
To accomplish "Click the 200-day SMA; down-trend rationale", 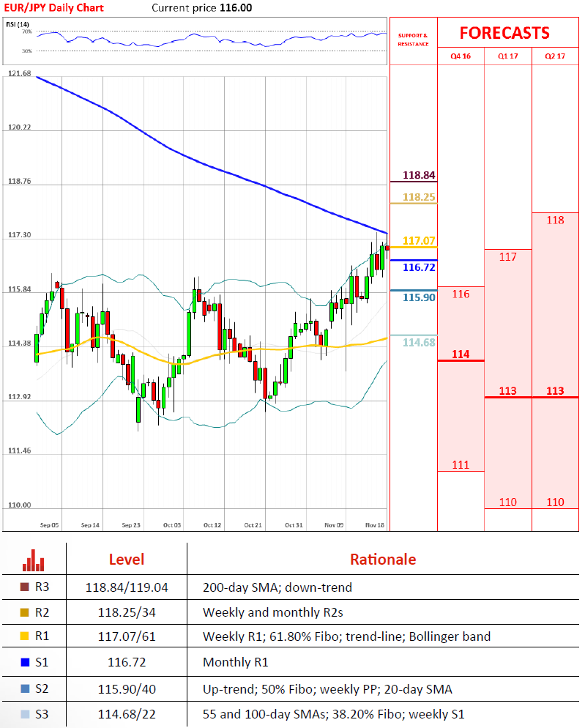I will click(x=277, y=587).
